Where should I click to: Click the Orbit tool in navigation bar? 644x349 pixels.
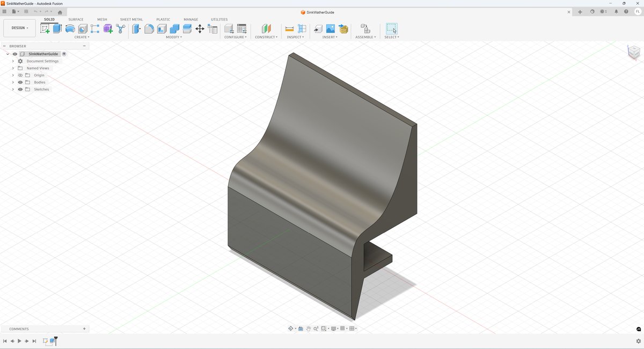(291, 328)
